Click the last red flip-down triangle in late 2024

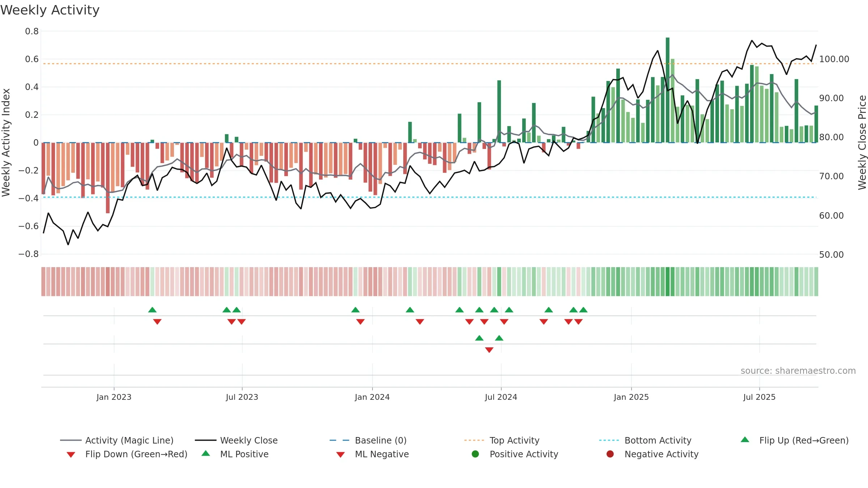tap(578, 322)
